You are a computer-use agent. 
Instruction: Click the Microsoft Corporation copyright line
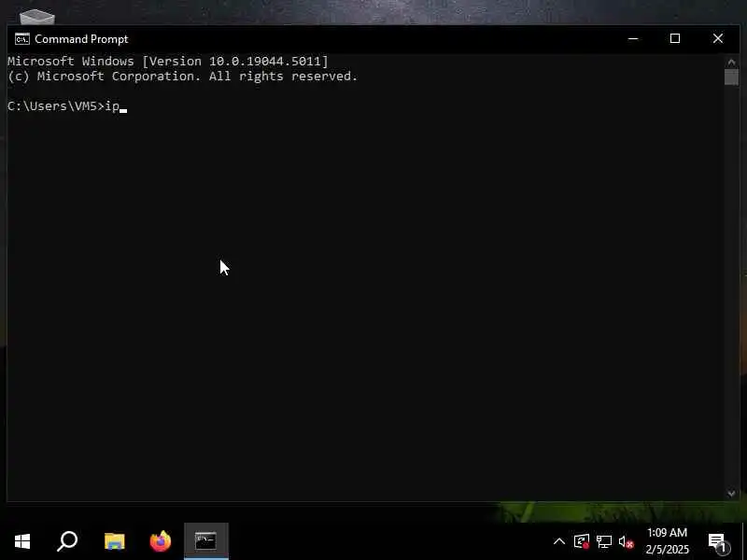coord(182,77)
